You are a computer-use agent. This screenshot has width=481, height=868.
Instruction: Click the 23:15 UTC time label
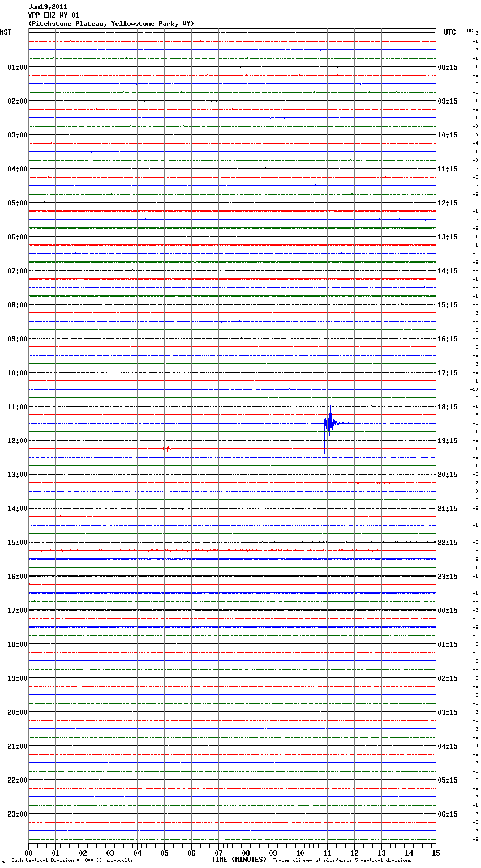[x=448, y=577]
